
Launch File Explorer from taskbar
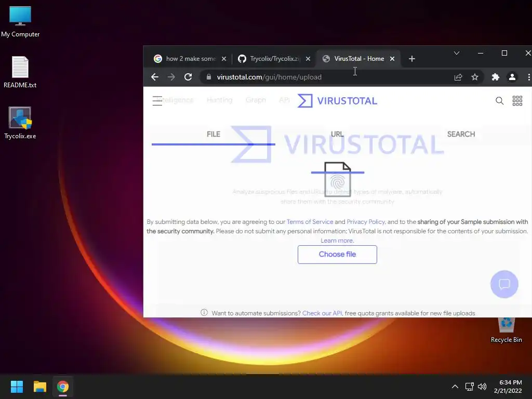tap(39, 387)
